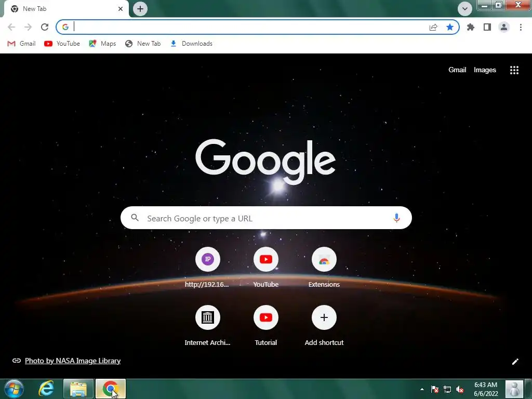Reload the page with the refresh icon
Image resolution: width=532 pixels, height=399 pixels.
pos(45,27)
